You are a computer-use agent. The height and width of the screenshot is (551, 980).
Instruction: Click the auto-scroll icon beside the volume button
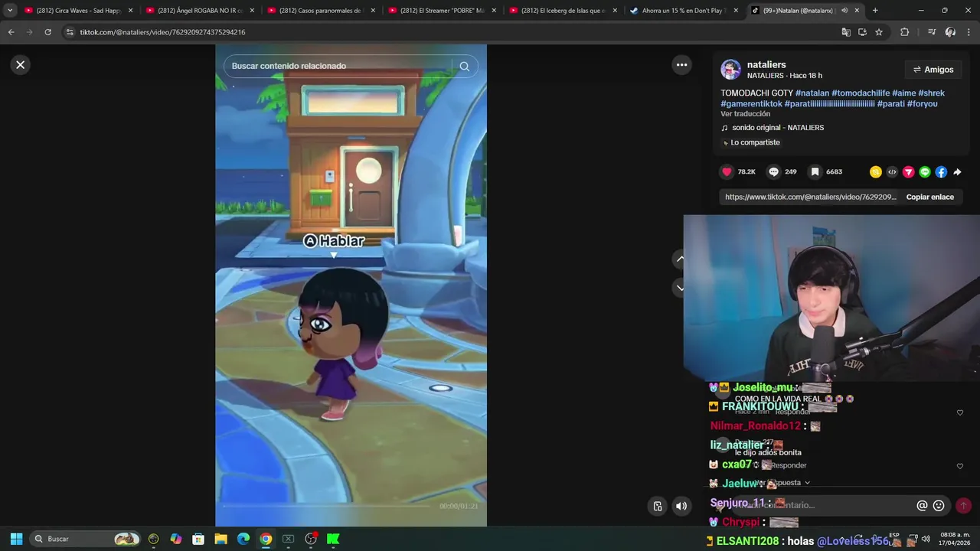(657, 506)
